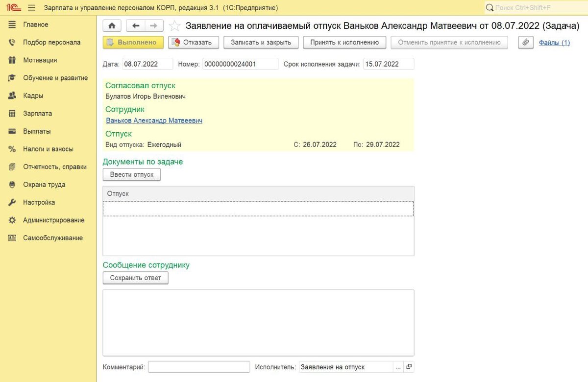Click the 1C logo icon
588x382 pixels.
coord(14,8)
